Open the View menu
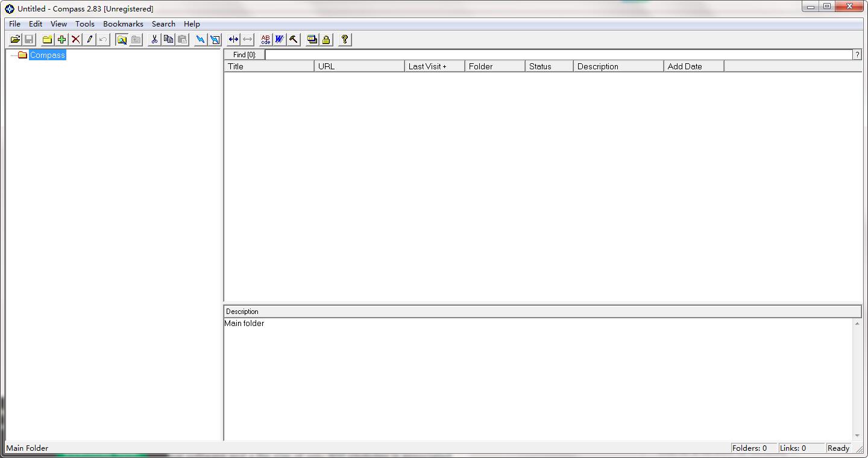The image size is (868, 458). (58, 24)
